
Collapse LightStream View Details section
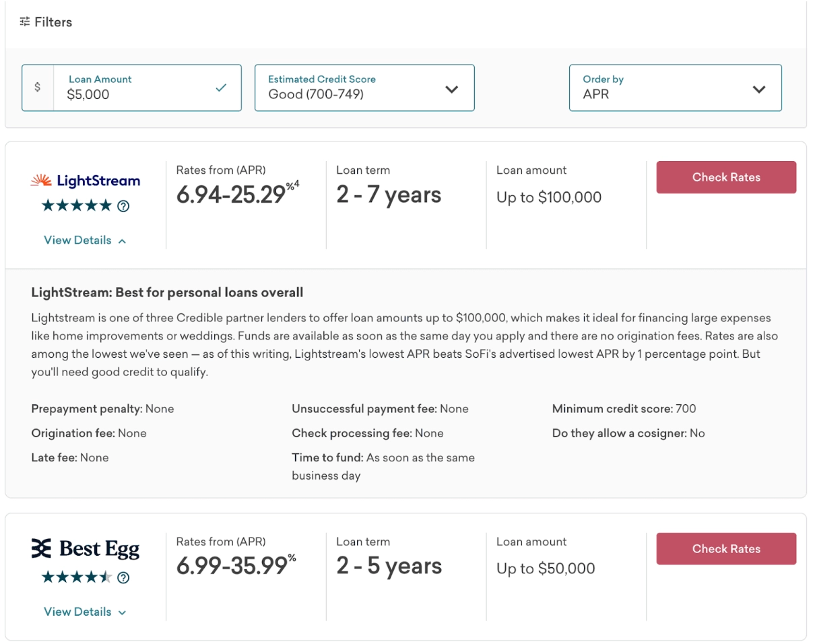click(85, 240)
